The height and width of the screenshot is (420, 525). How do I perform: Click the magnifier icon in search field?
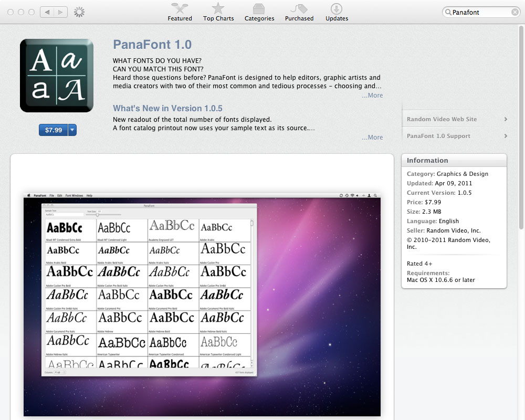pos(448,13)
